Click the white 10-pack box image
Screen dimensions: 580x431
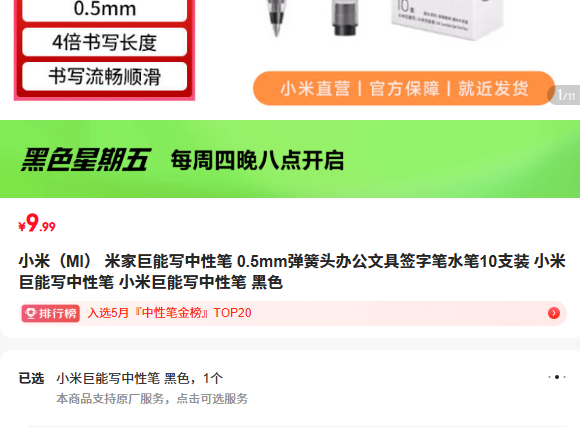(x=447, y=18)
